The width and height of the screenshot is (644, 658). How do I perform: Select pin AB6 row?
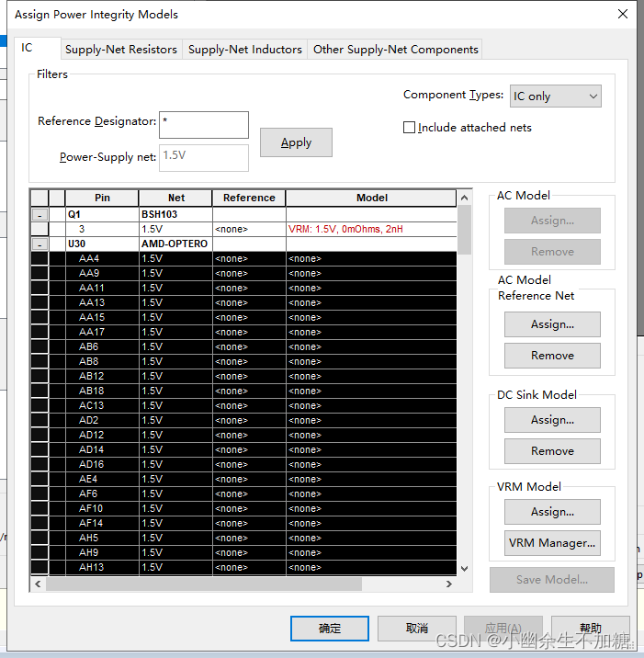[243, 346]
